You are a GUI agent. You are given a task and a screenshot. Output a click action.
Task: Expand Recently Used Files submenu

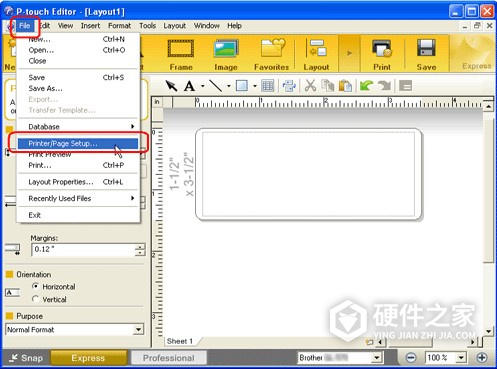[78, 198]
